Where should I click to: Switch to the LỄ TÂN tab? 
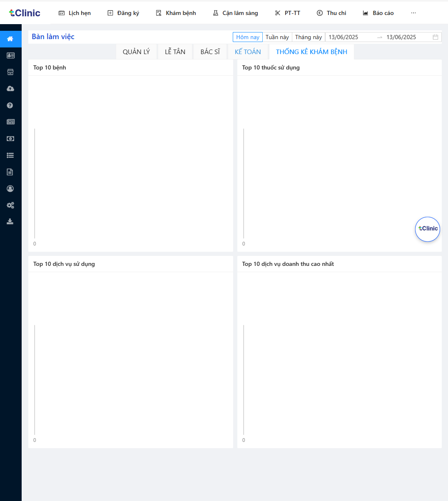coord(175,52)
